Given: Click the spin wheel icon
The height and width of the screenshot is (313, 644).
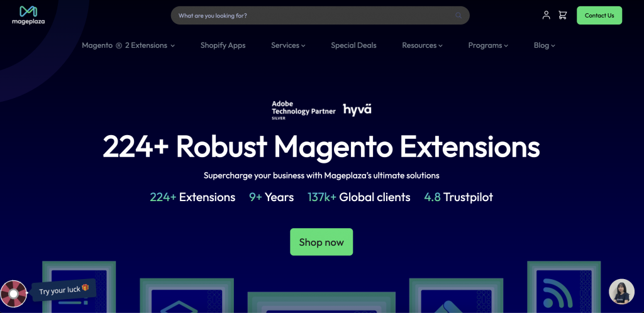Looking at the screenshot, I should pyautogui.click(x=14, y=294).
